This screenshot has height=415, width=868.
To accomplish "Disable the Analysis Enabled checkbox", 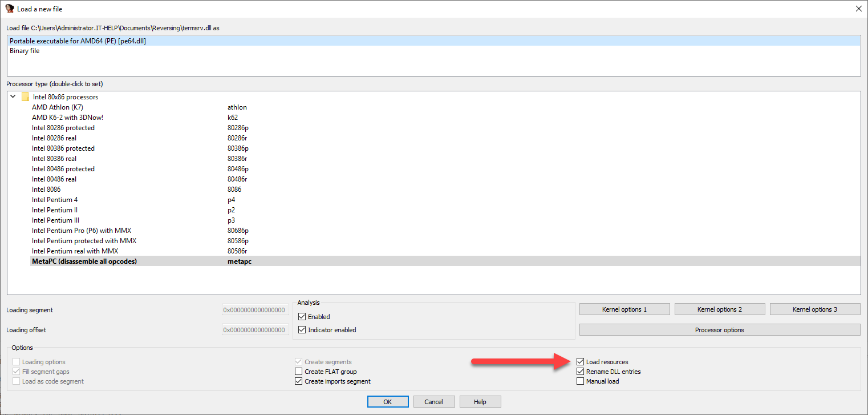I will click(x=302, y=317).
